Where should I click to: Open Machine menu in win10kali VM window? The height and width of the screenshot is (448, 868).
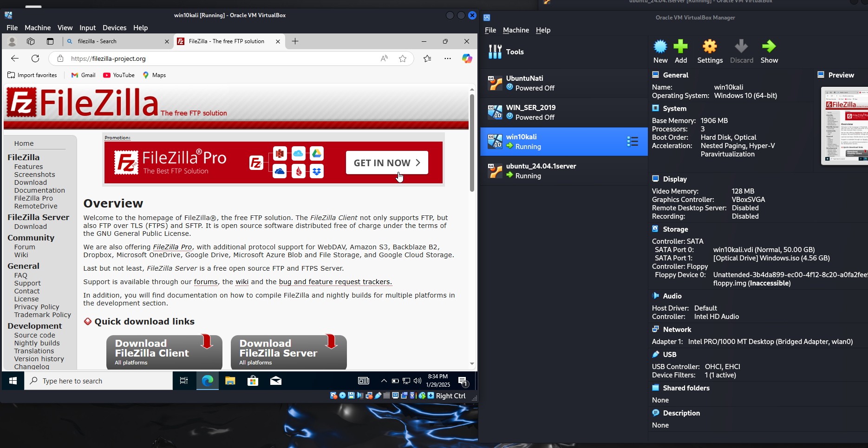point(38,28)
